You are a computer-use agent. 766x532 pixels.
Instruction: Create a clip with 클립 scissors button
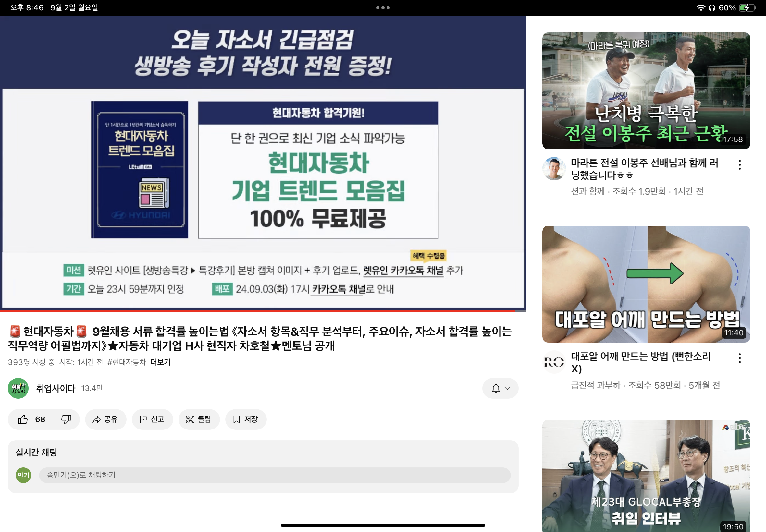(x=199, y=419)
